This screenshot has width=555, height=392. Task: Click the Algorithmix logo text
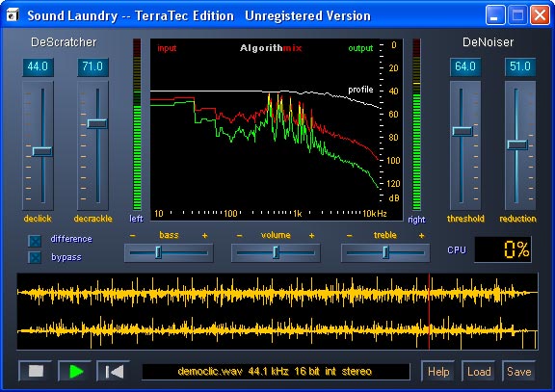[x=271, y=48]
